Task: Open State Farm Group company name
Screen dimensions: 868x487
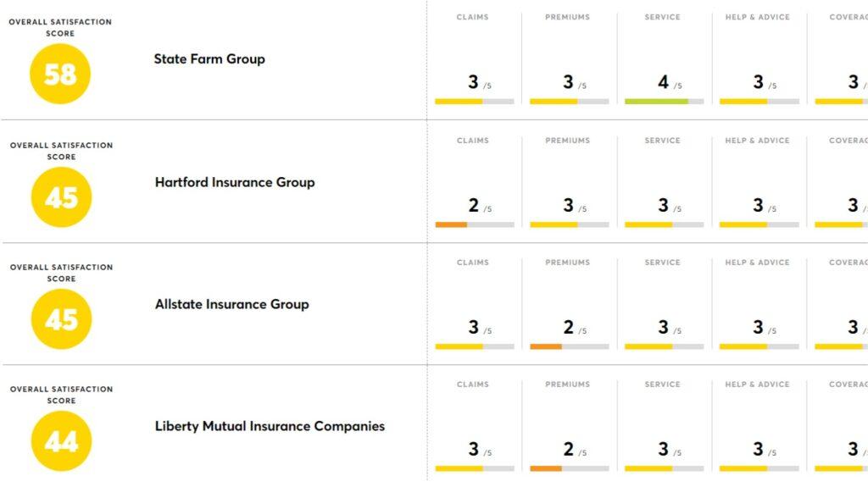Action: [x=209, y=59]
